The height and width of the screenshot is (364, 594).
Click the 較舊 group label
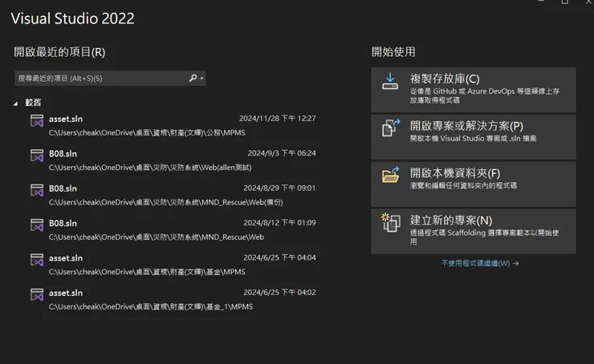33,103
